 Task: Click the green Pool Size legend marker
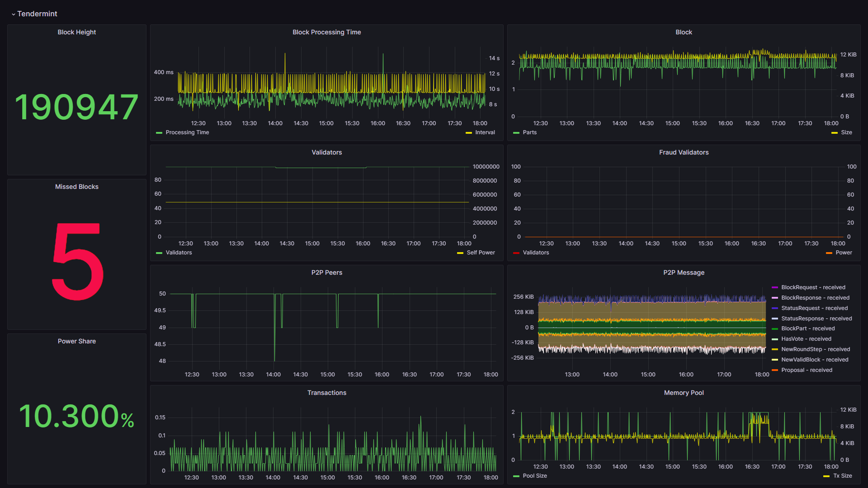click(516, 476)
